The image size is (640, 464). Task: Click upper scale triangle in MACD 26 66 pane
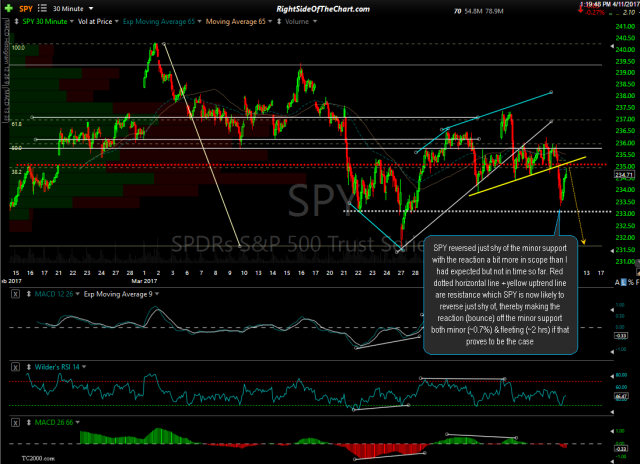click(612, 431)
